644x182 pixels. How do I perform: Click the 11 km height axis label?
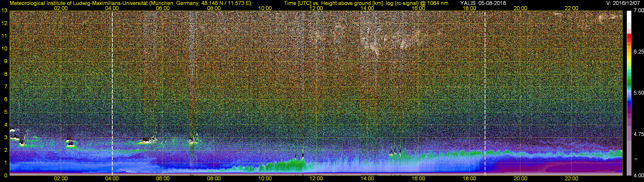5,36
